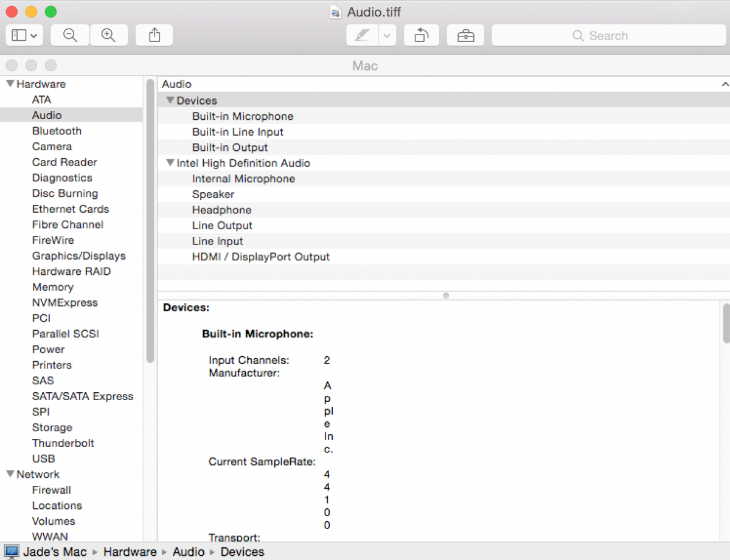Select Disc Burning entry
This screenshot has height=560, width=730.
[64, 193]
